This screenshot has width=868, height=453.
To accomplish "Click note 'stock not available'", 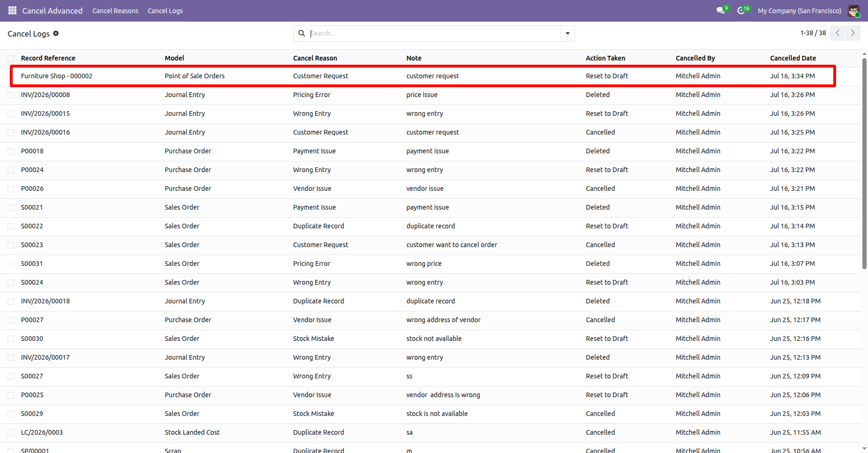I will pyautogui.click(x=434, y=339).
